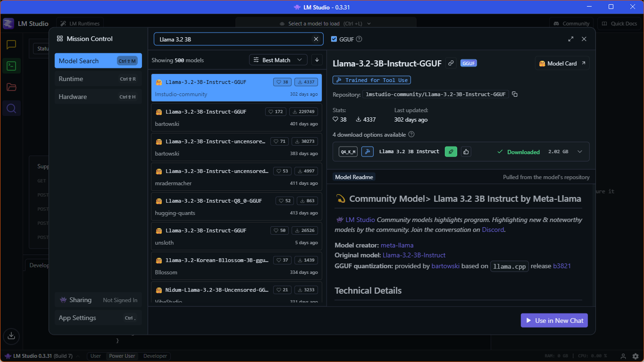Clear the model search field text
The width and height of the screenshot is (644, 362).
[x=316, y=39]
